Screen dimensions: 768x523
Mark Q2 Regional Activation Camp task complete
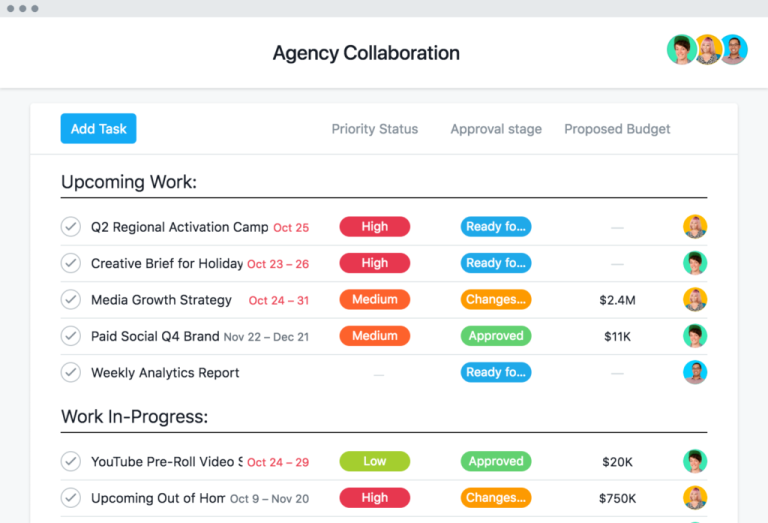tap(71, 227)
